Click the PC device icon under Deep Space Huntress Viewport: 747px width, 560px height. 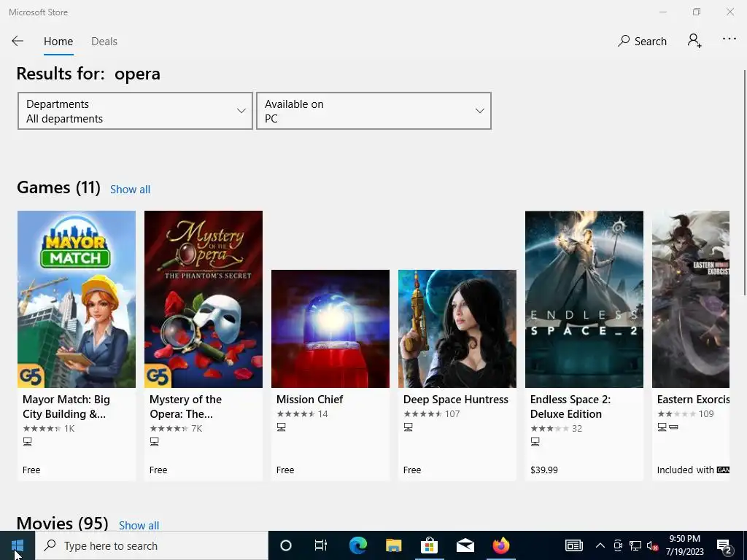pos(408,427)
